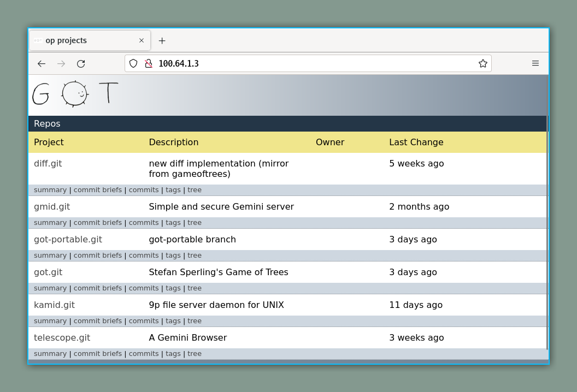
Task: Click the GOT logo in the header
Action: 75,94
